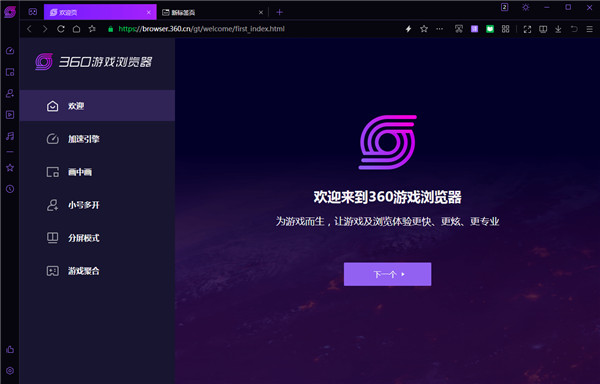
Task: Select 欢迎 in the side menu
Action: 97,106
